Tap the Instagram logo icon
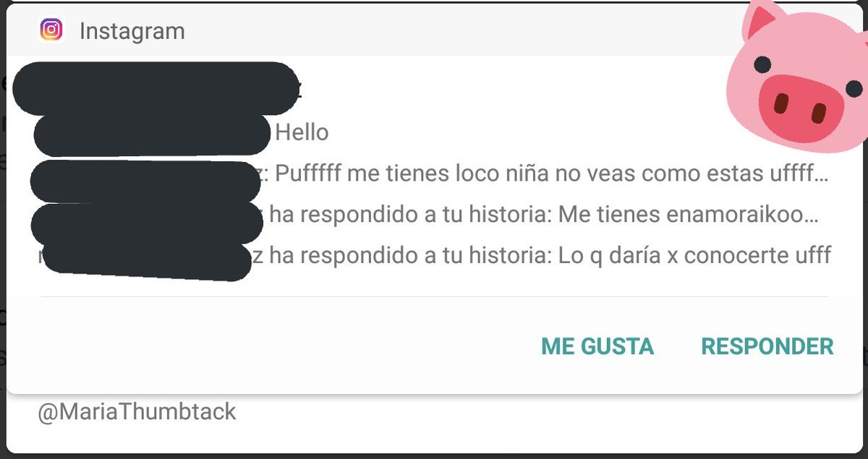 [51, 30]
